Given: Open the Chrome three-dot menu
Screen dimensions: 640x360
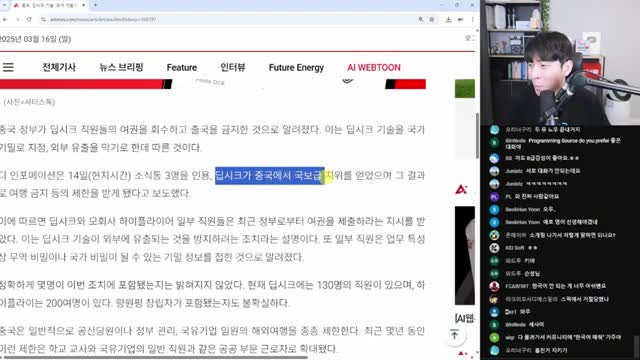Looking at the screenshot, I should click(473, 19).
